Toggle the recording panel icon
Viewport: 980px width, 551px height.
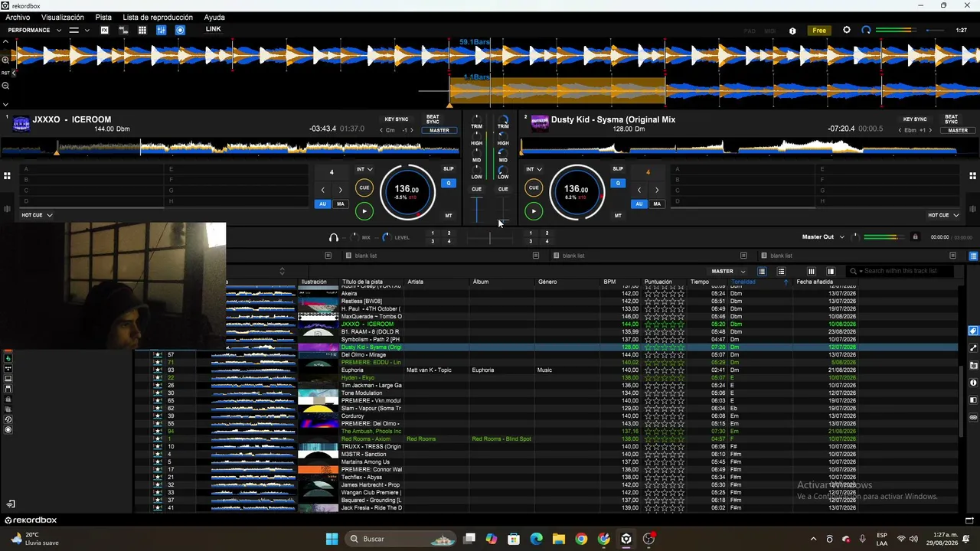click(181, 30)
